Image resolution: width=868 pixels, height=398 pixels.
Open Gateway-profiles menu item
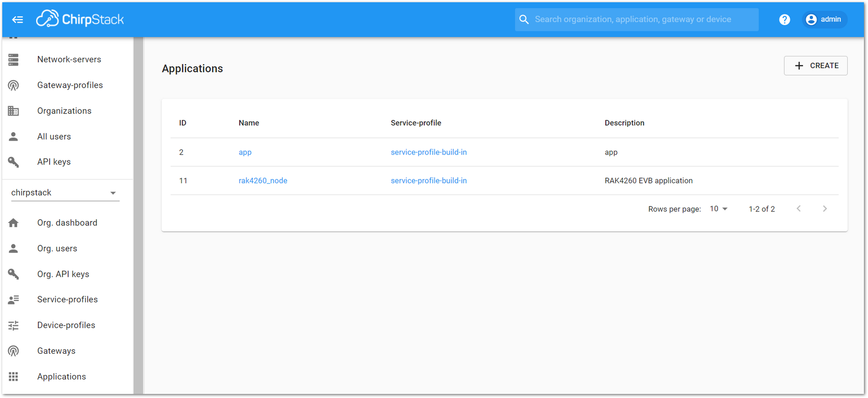[x=68, y=85]
